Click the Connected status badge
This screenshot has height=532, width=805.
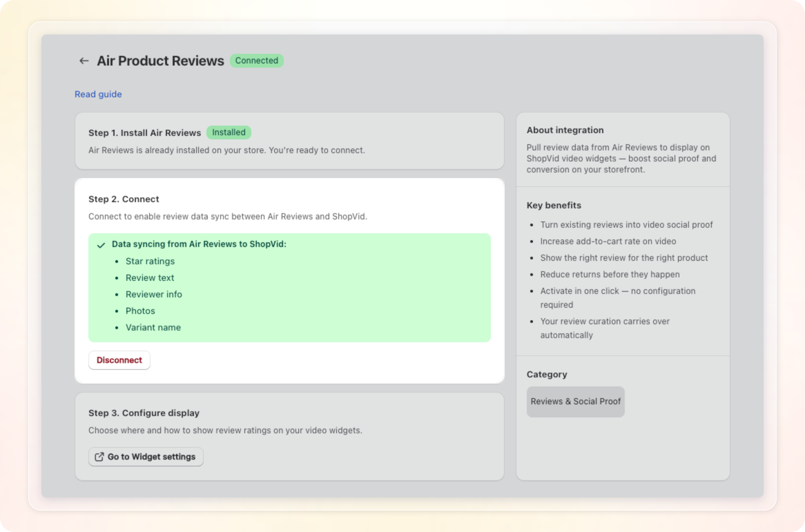256,61
